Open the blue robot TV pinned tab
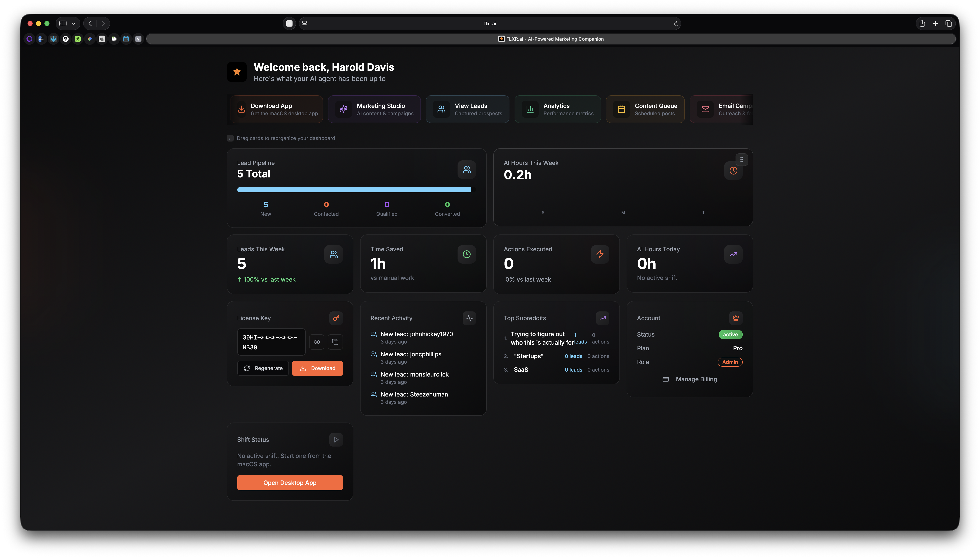 click(126, 39)
